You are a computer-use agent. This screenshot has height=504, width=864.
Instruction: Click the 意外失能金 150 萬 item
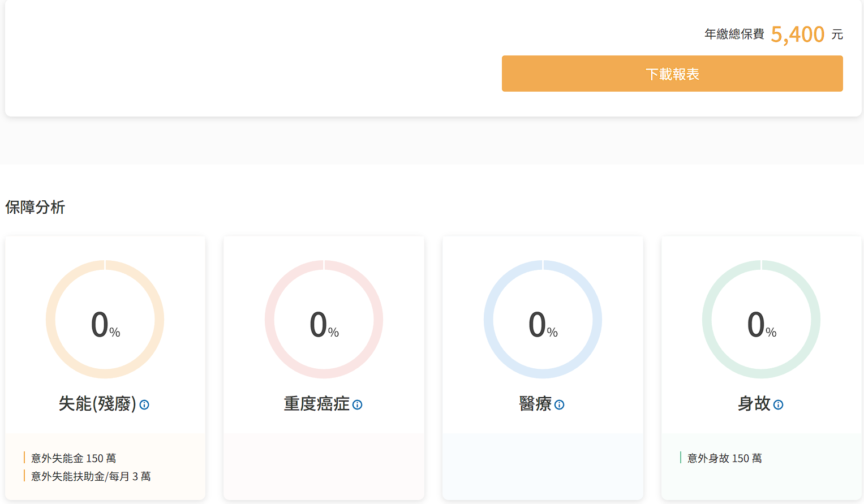point(74,458)
